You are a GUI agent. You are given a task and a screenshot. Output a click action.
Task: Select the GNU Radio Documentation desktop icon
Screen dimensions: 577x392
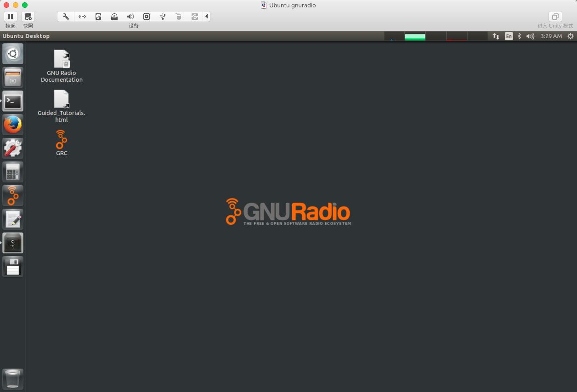(62, 66)
